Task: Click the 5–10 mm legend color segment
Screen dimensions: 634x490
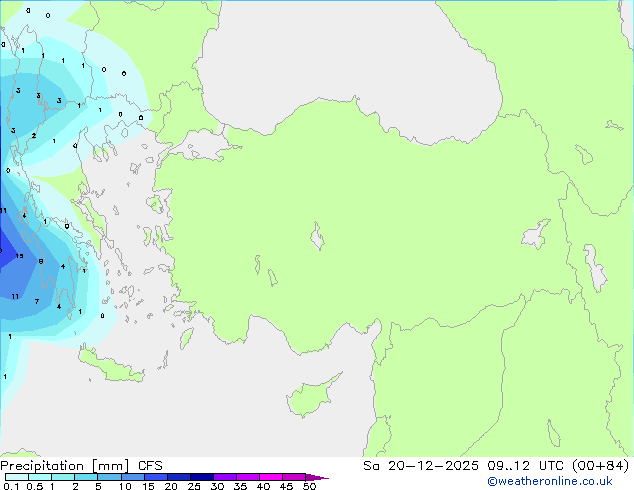Action: pyautogui.click(x=110, y=477)
